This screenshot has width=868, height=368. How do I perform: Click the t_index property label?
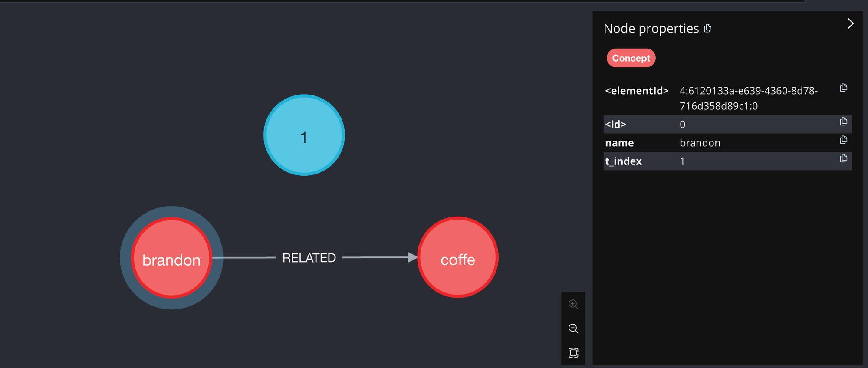pos(623,161)
